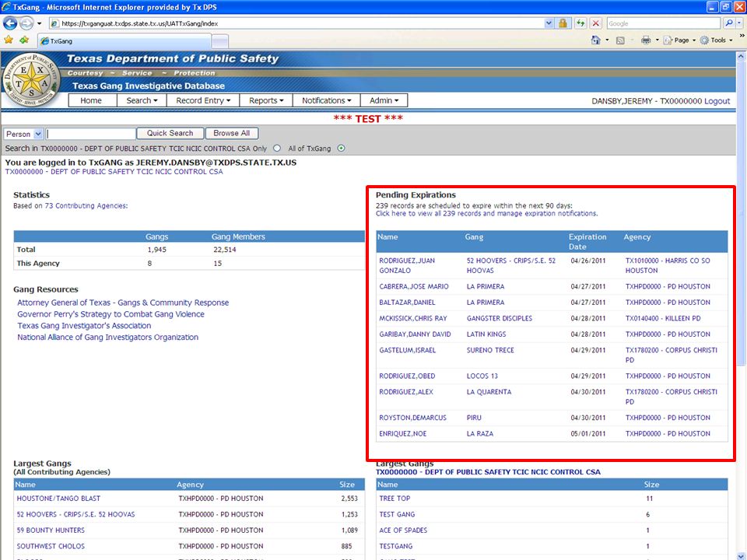Open record for CABRERA,JOSE MARIO
This screenshot has height=560, width=747.
click(413, 287)
